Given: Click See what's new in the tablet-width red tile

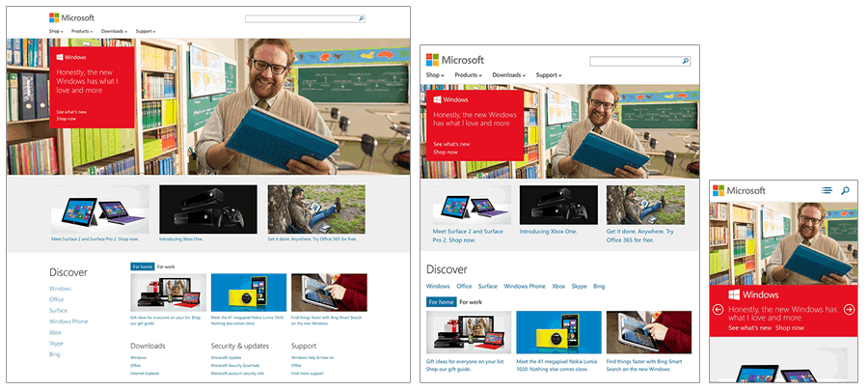Looking at the screenshot, I should (451, 144).
